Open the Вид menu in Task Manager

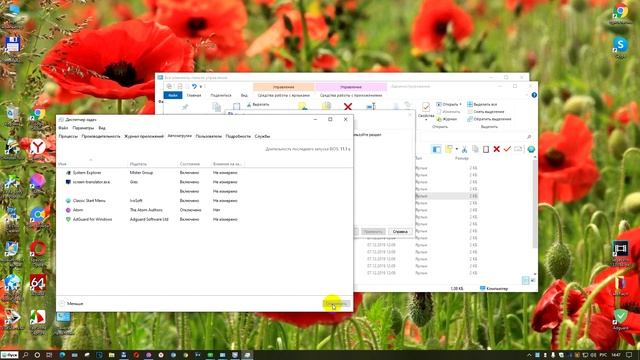102,128
